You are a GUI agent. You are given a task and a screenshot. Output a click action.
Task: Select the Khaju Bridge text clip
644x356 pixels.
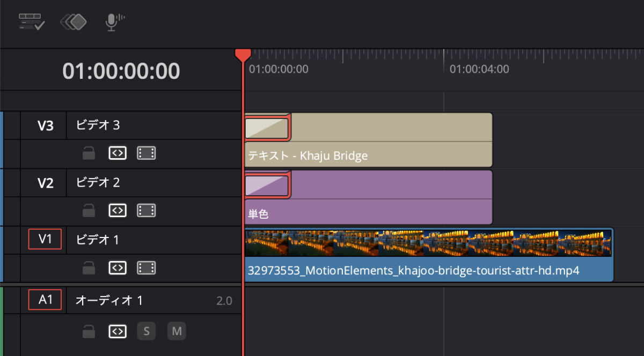(x=376, y=155)
